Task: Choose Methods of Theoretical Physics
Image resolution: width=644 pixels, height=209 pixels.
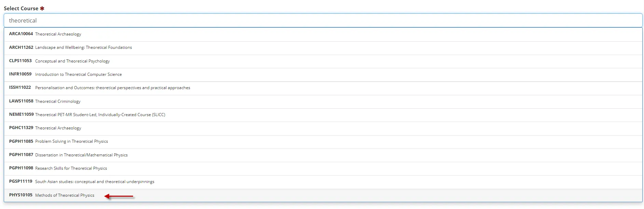Action: [65, 195]
